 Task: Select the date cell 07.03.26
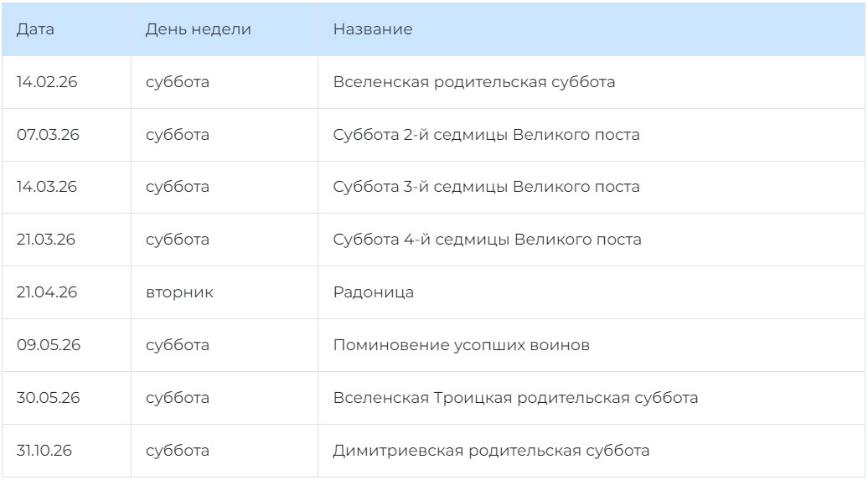click(49, 135)
